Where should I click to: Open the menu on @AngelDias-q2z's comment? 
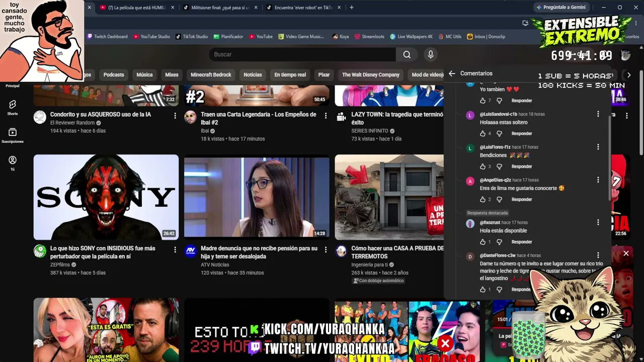[x=598, y=179]
